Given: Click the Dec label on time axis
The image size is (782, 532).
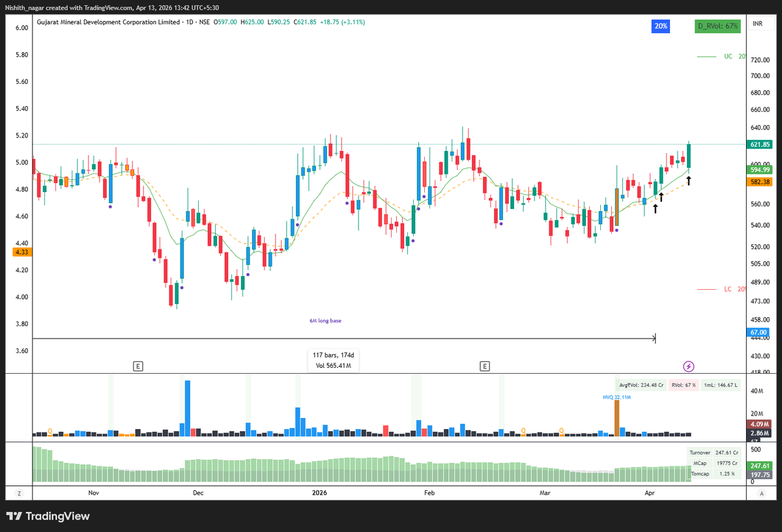Looking at the screenshot, I should point(198,494).
